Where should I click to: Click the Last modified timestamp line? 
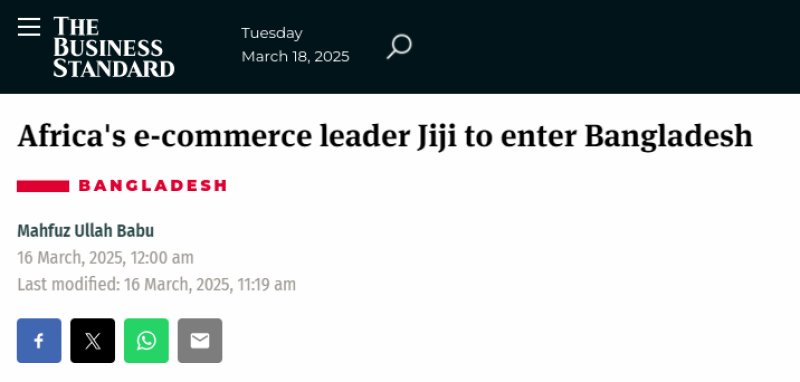click(157, 285)
